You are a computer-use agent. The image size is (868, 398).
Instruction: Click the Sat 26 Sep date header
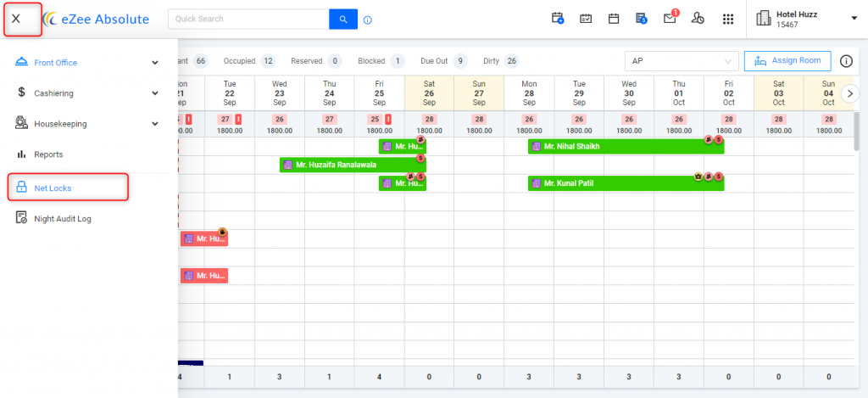click(429, 93)
